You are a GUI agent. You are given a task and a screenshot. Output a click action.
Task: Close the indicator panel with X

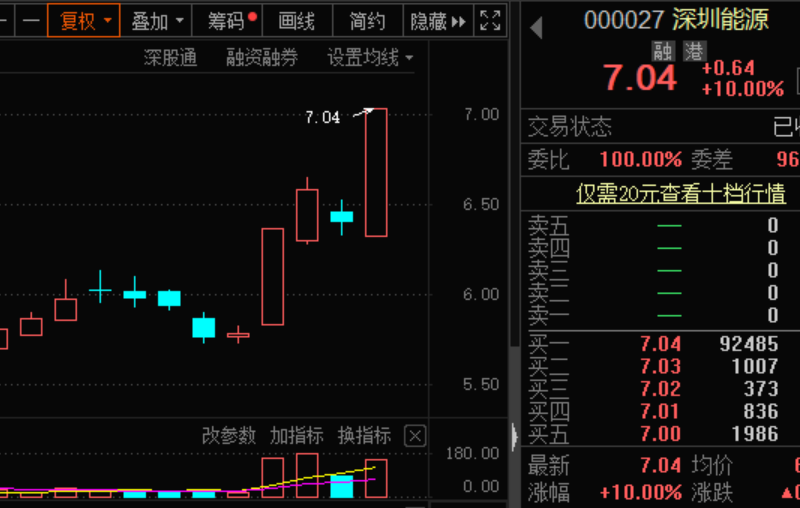415,436
